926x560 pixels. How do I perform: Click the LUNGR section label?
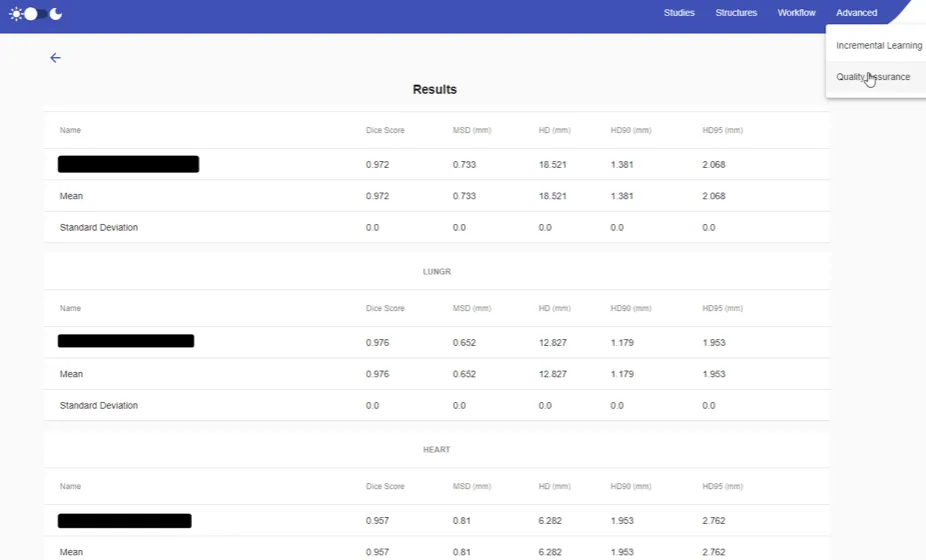coord(436,272)
